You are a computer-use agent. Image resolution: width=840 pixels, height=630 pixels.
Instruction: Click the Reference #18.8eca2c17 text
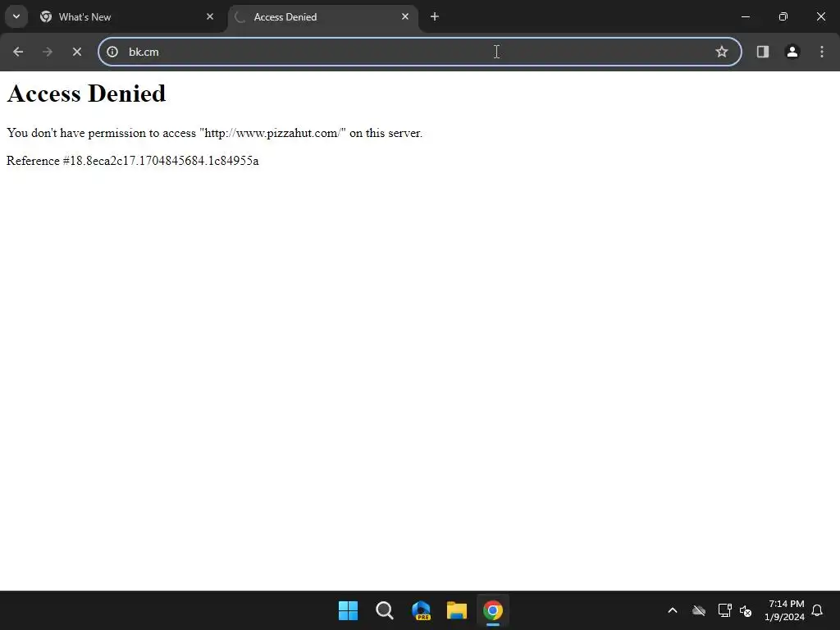(132, 161)
